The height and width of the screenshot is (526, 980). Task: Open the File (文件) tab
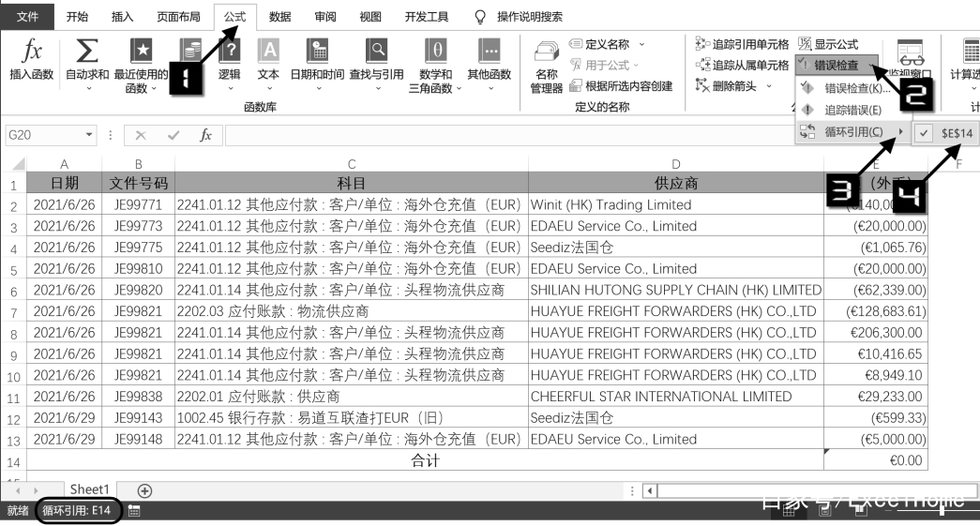(27, 17)
